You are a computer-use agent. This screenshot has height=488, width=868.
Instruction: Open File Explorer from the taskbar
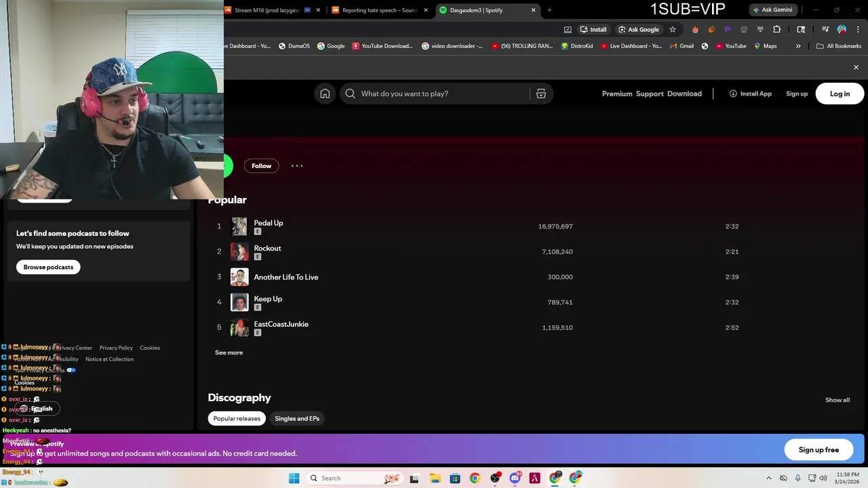[x=435, y=478]
